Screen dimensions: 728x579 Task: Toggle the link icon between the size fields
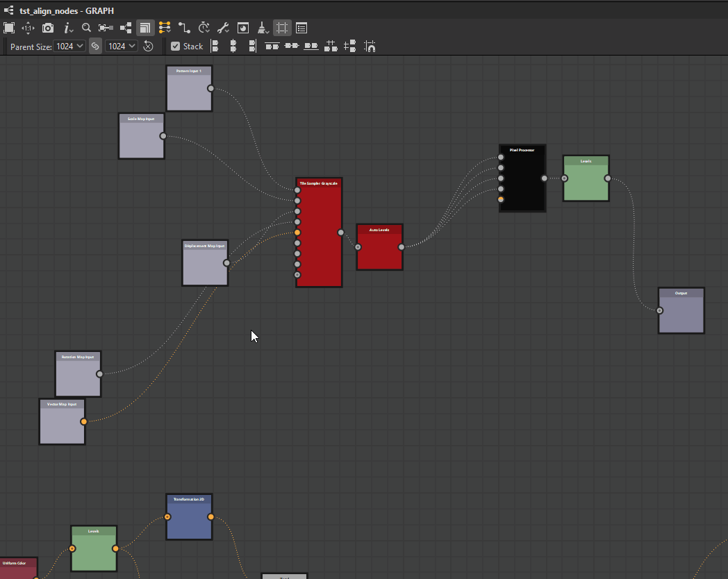[x=94, y=46]
